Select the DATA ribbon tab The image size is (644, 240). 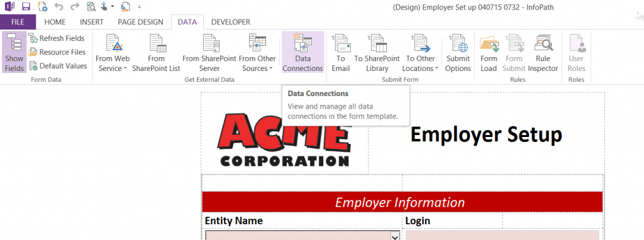pyautogui.click(x=187, y=22)
